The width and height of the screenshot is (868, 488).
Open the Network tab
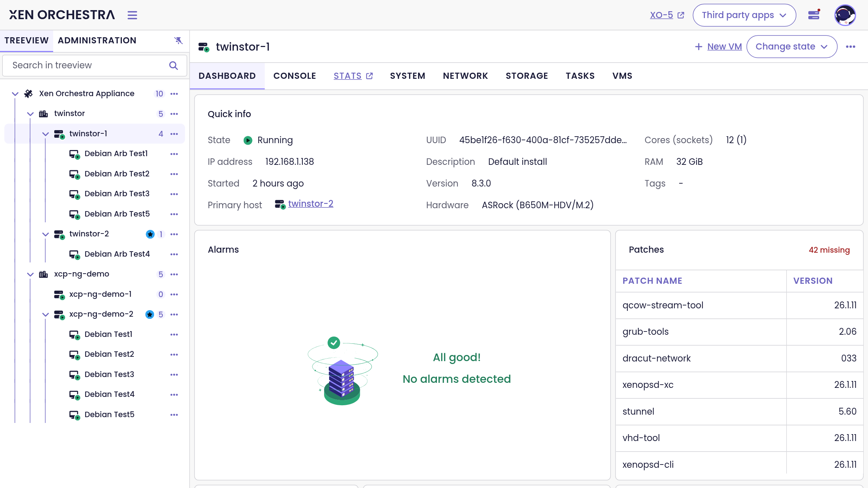pos(465,76)
